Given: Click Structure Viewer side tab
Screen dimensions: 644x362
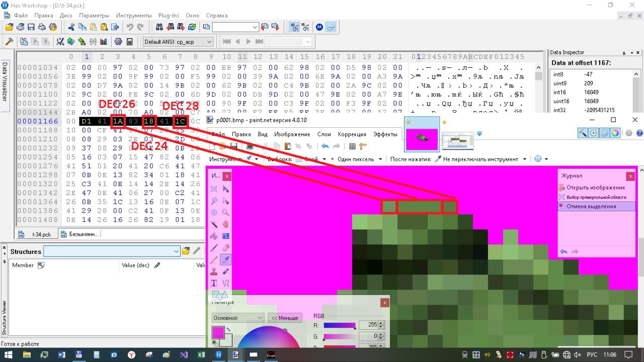Looking at the screenshot, I should click(5, 318).
